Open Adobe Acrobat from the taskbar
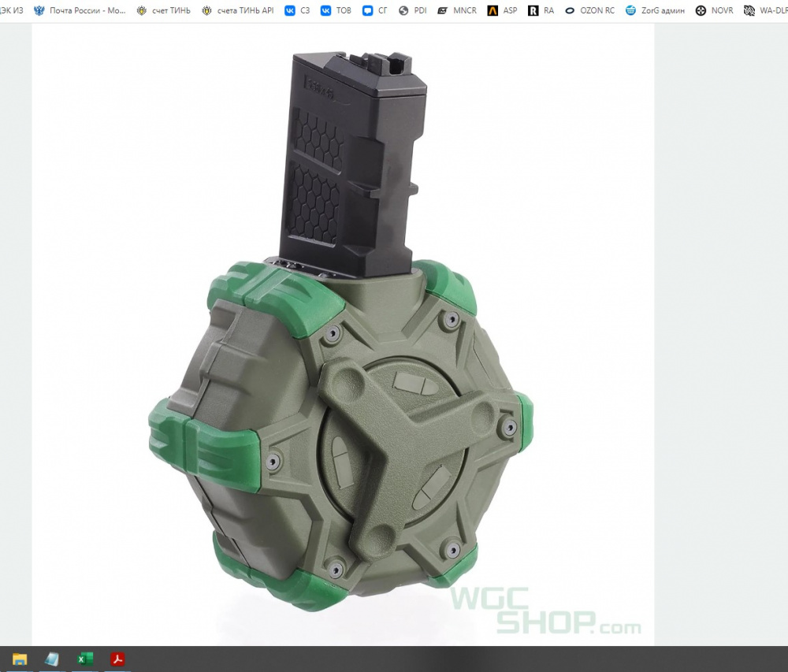The image size is (788, 672). 117,659
